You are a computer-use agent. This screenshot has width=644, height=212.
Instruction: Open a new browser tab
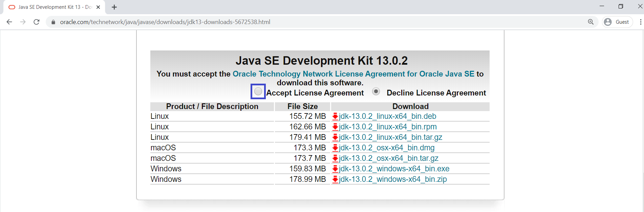114,7
